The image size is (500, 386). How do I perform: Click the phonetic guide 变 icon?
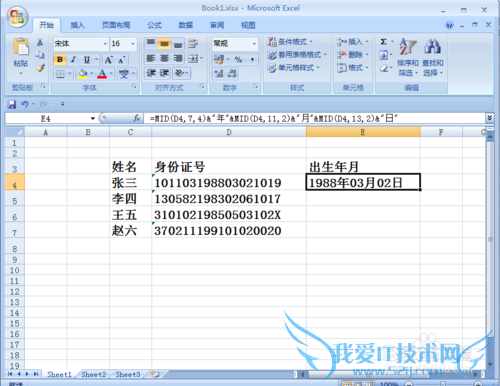(124, 74)
